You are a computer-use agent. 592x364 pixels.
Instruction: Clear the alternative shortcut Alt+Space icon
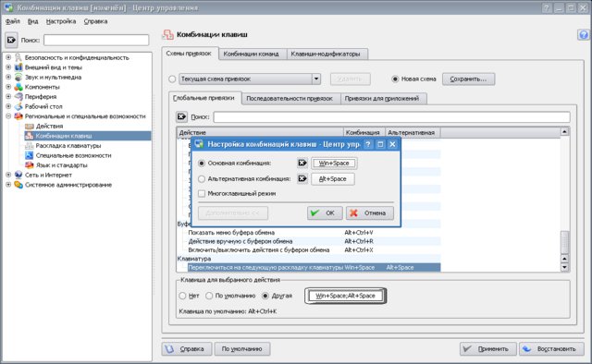click(302, 178)
